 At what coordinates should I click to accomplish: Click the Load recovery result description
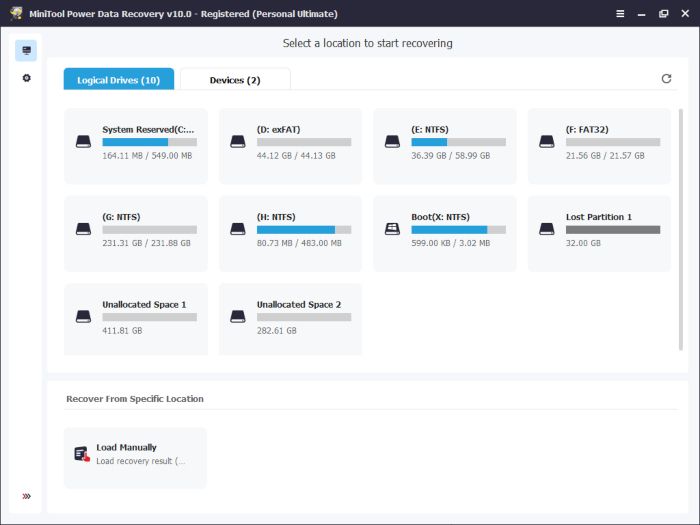tap(141, 461)
